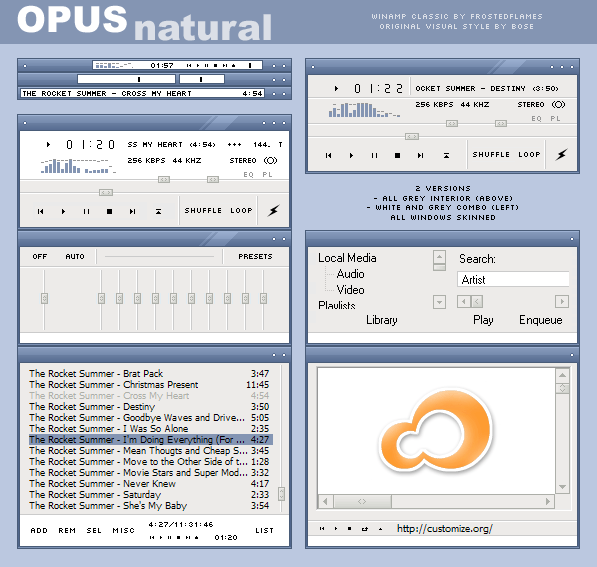Toggle LOOP in the left main player
This screenshot has width=597, height=567.
point(241,211)
